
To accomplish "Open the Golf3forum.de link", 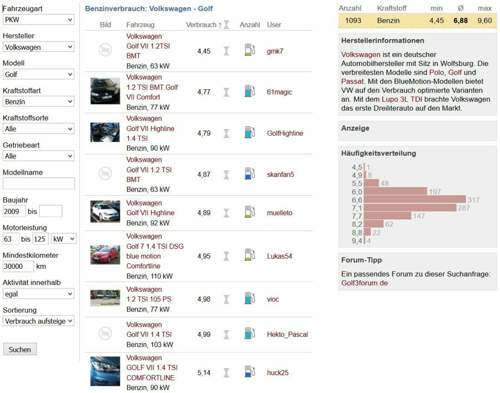I will [364, 283].
